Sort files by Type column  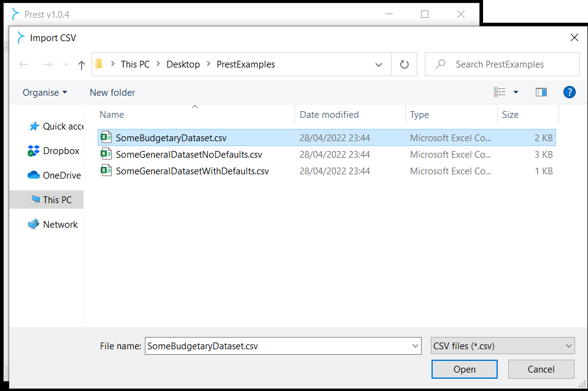click(x=452, y=115)
